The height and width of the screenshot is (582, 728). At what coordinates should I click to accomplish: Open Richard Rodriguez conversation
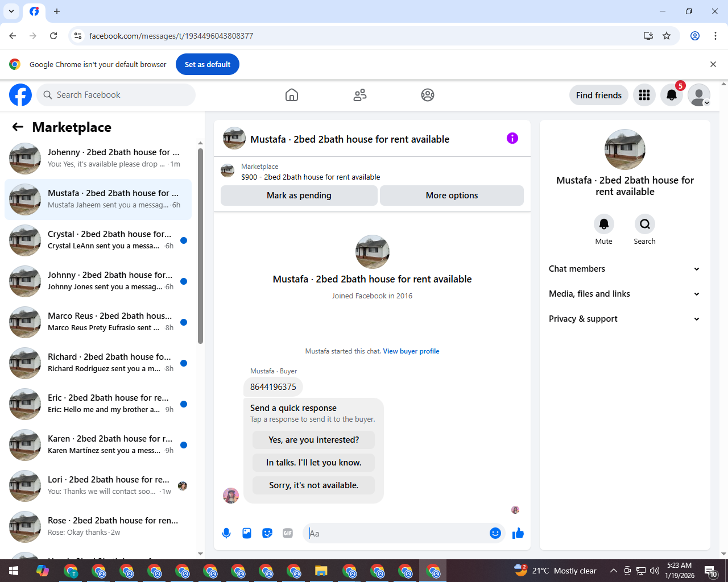[x=98, y=363]
